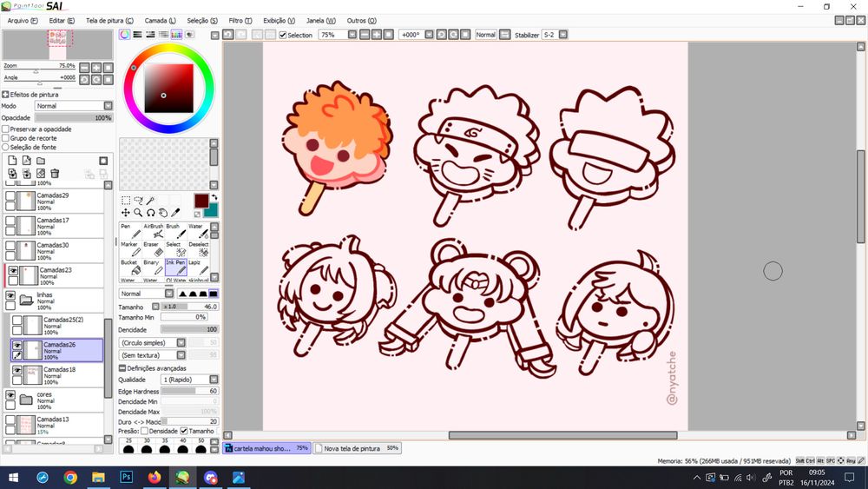The width and height of the screenshot is (868, 489).
Task: Pick the zoom magnifier tool
Action: [138, 213]
